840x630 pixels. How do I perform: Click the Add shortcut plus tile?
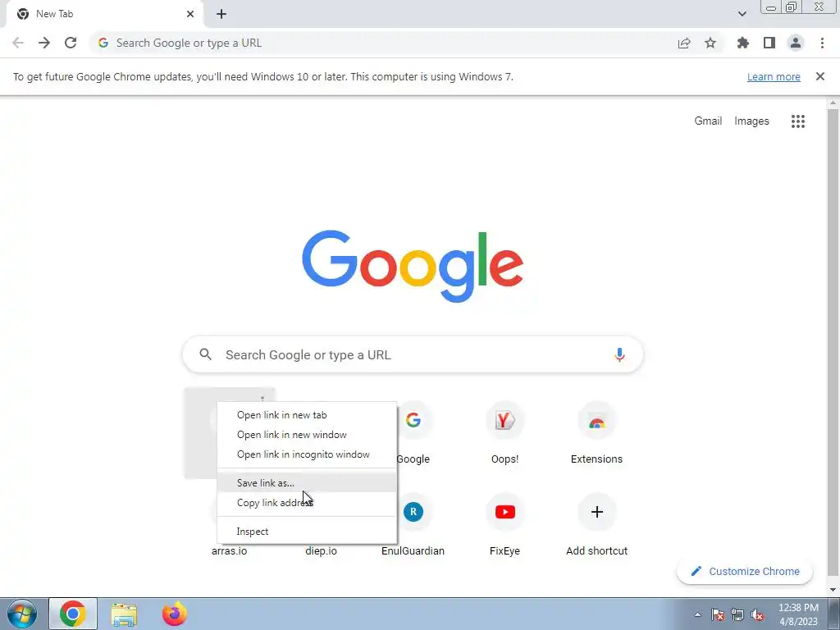click(596, 525)
